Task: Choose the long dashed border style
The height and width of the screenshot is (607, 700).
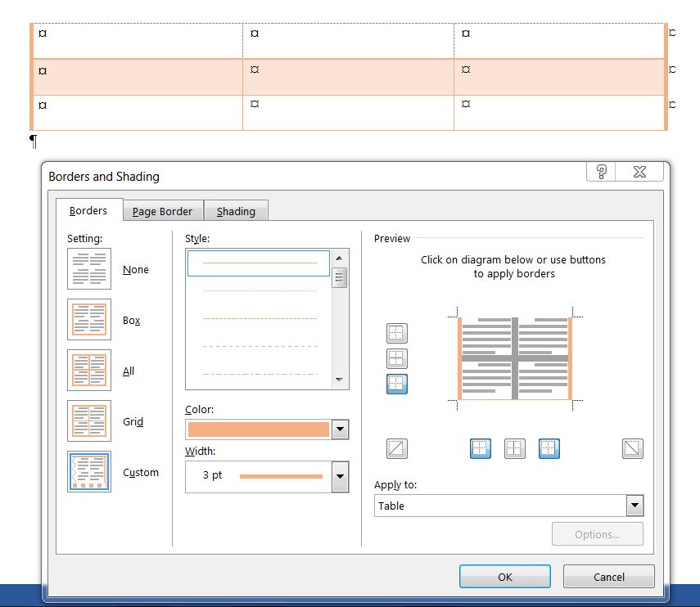Action: [260, 347]
